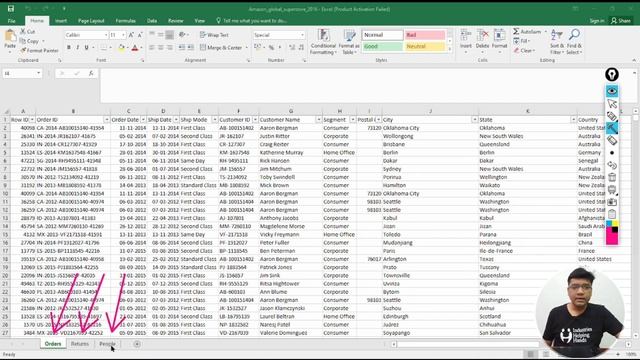The height and width of the screenshot is (360, 640).
Task: Click the Copy command
Action: point(29,41)
